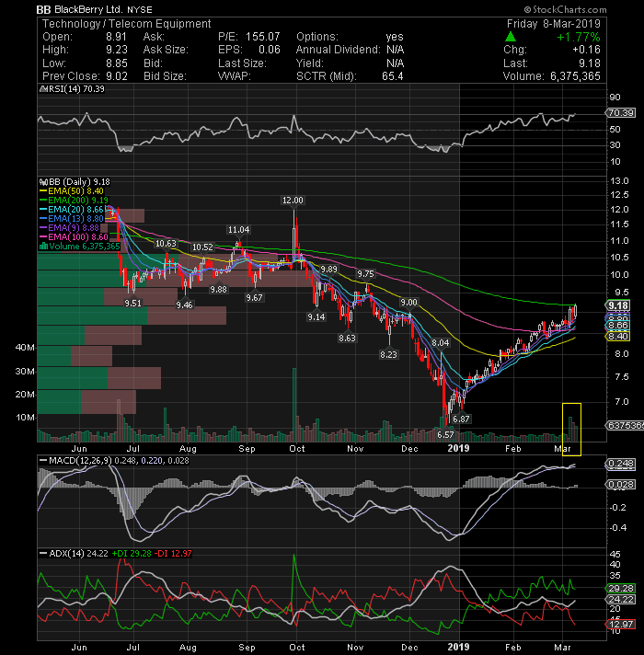Click the green 29.28 +DI axis tag
Image resolution: width=644 pixels, height=655 pixels.
621,588
